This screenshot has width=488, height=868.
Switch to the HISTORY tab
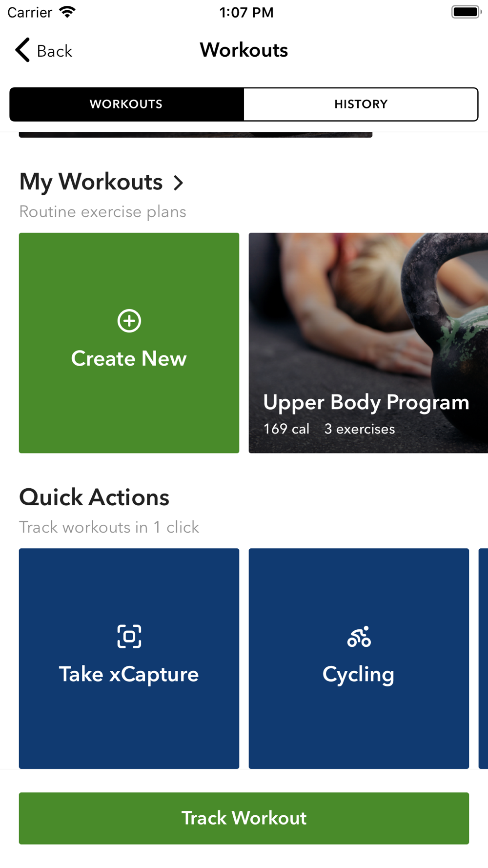pyautogui.click(x=361, y=104)
